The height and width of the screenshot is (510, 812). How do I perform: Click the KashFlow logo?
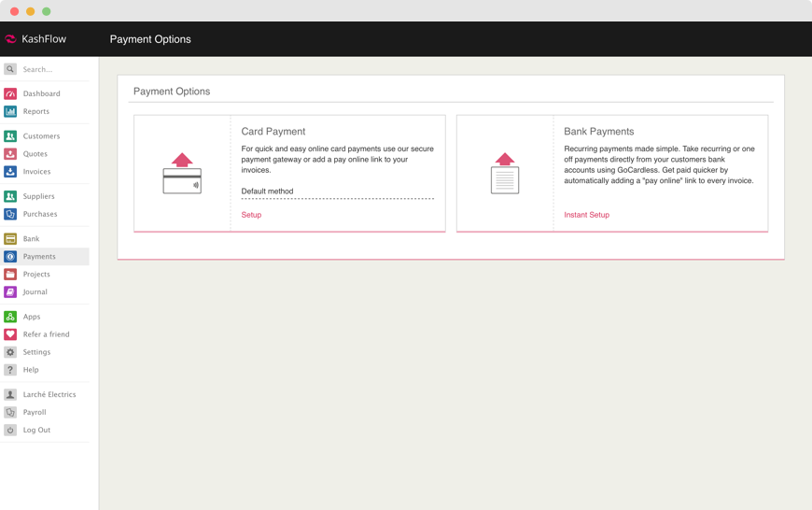(35, 39)
